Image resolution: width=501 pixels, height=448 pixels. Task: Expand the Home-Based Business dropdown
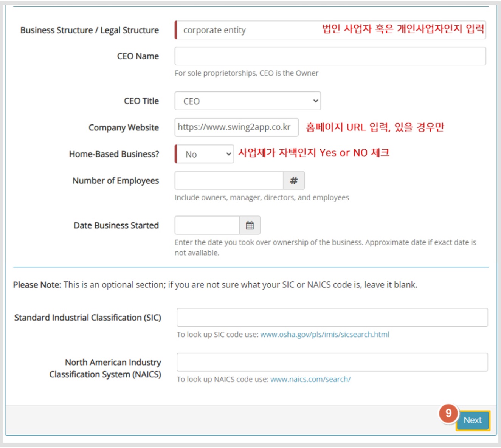click(x=205, y=154)
